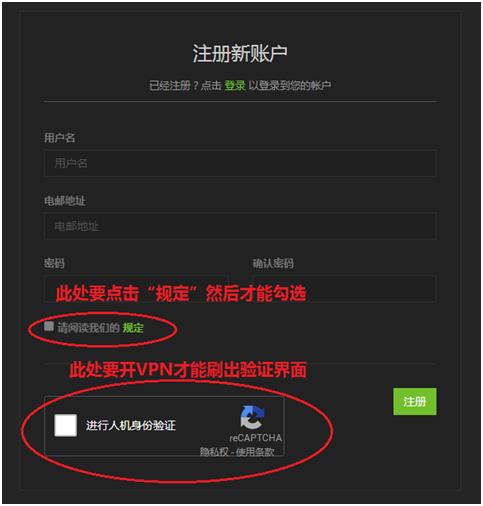Select the 密码 password input box
The width and height of the screenshot is (483, 506).
[x=136, y=289]
